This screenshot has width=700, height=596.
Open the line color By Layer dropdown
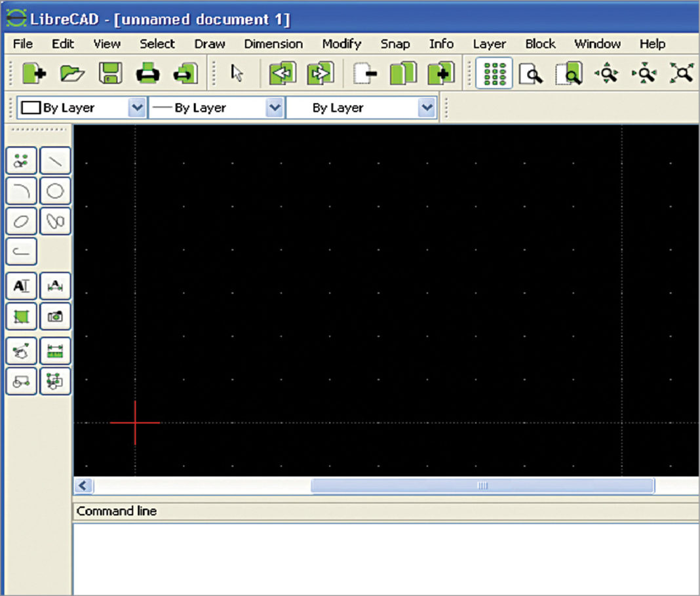pos(138,107)
